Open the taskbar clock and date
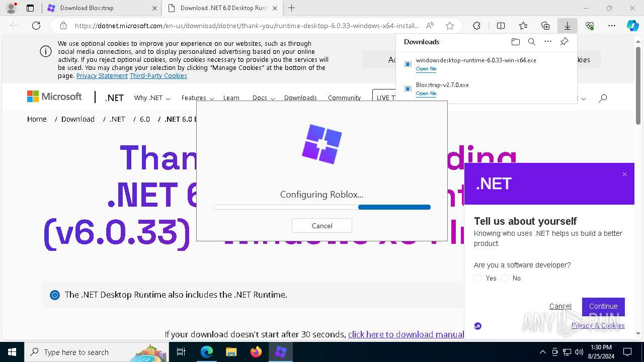The width and height of the screenshot is (644, 362). 600,352
